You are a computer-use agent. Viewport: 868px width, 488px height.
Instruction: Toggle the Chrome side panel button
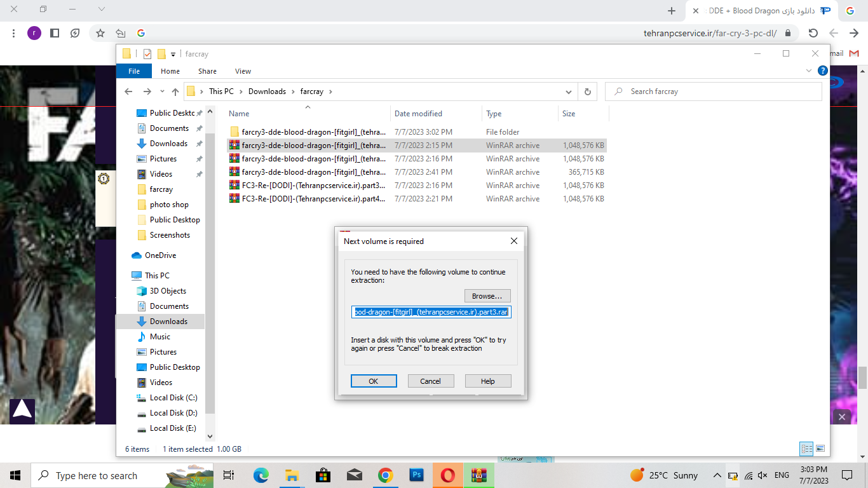[55, 33]
